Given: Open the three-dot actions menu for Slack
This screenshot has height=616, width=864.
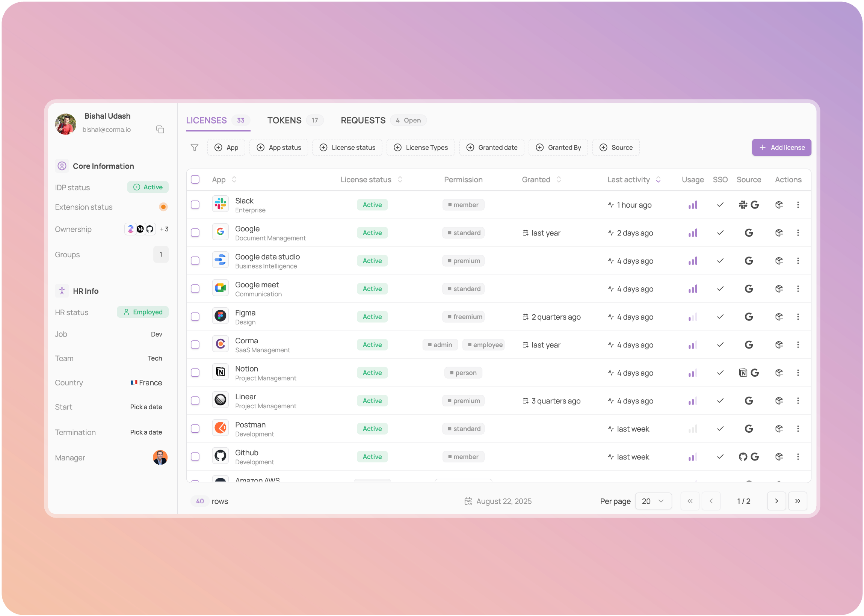Looking at the screenshot, I should coord(798,205).
